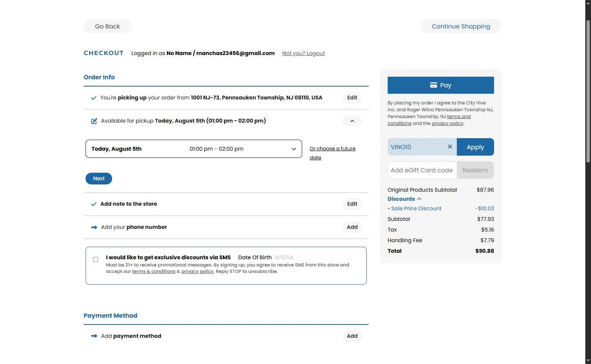Image resolution: width=591 pixels, height=364 pixels.
Task: Click the checkmark icon beside store note
Action: click(x=93, y=204)
